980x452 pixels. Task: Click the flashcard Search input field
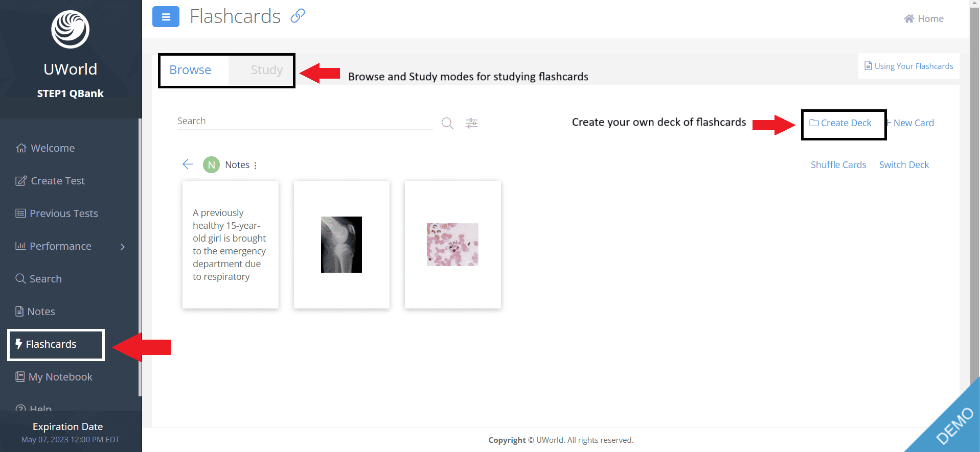coord(305,121)
